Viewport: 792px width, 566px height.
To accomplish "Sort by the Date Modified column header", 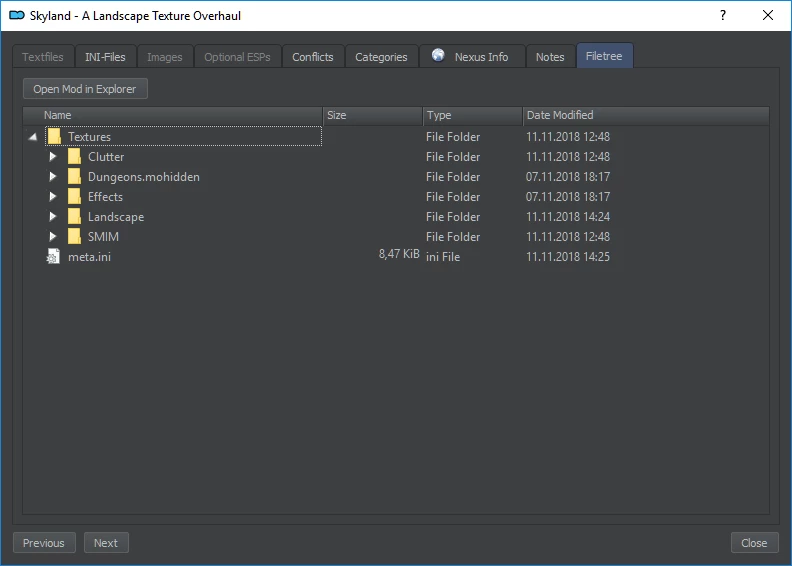I will click(x=646, y=115).
